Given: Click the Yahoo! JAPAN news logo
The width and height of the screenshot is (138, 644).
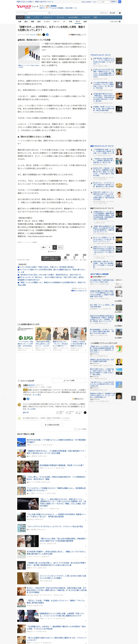Looking at the screenshot, I should tap(27, 7).
